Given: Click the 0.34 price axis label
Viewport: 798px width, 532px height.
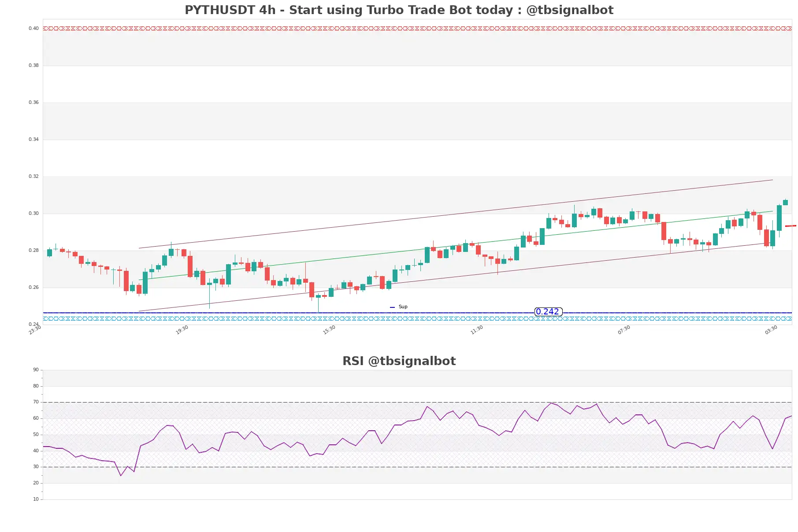Looking at the screenshot, I should tap(33, 140).
